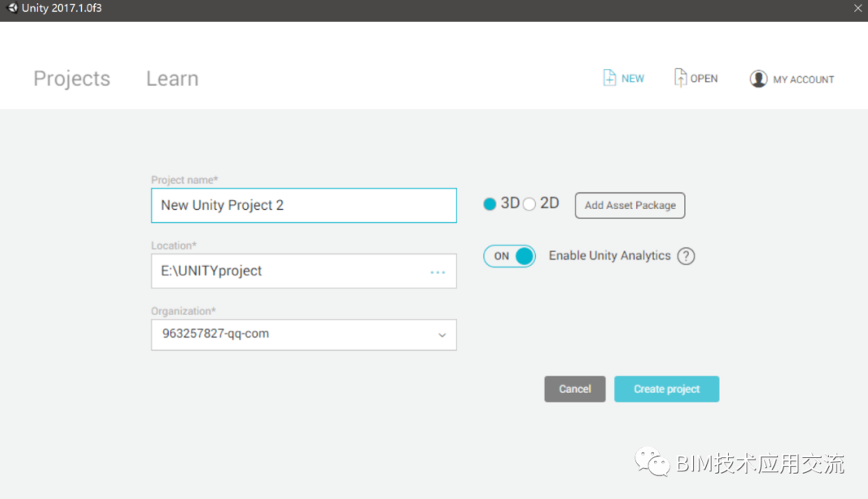Viewport: 868px width, 499px height.
Task: Click the Location path field
Action: tap(288, 271)
